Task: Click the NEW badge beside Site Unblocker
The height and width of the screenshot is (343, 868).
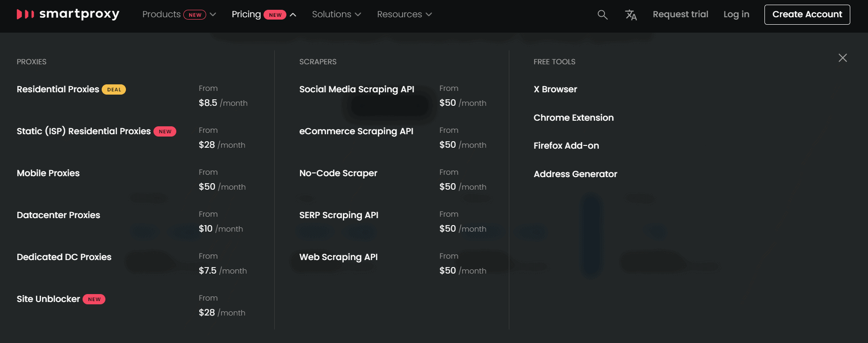Action: (94, 299)
